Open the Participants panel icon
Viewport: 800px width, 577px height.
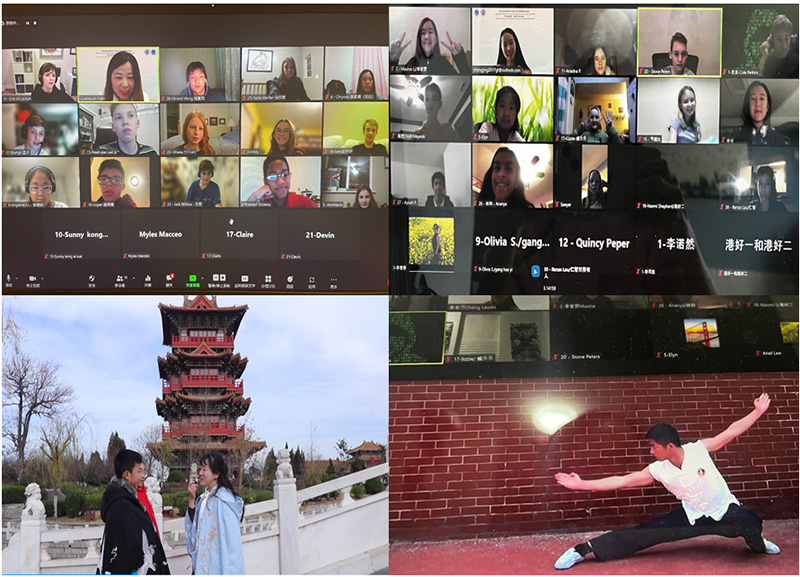[x=120, y=279]
